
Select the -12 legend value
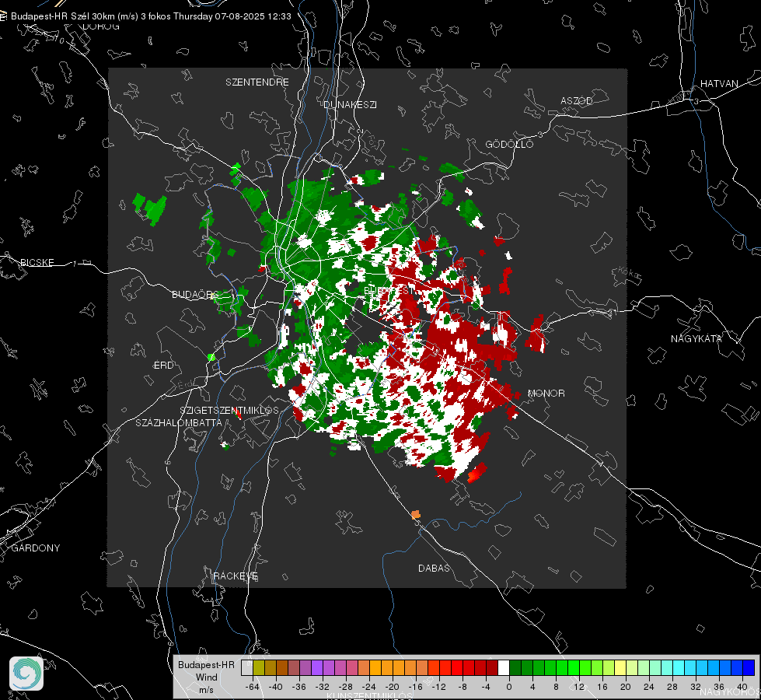[438, 687]
